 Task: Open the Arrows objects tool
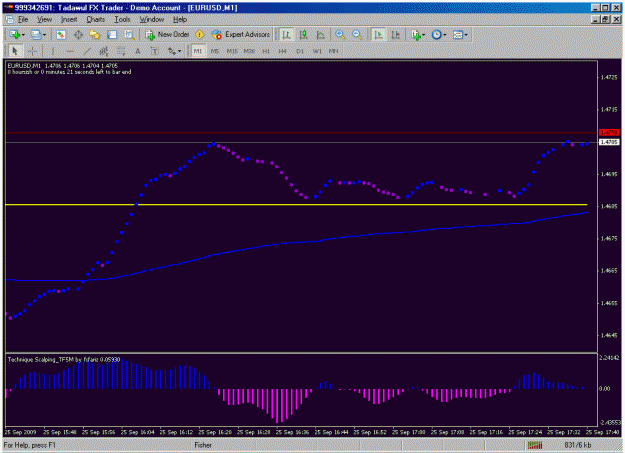(172, 51)
